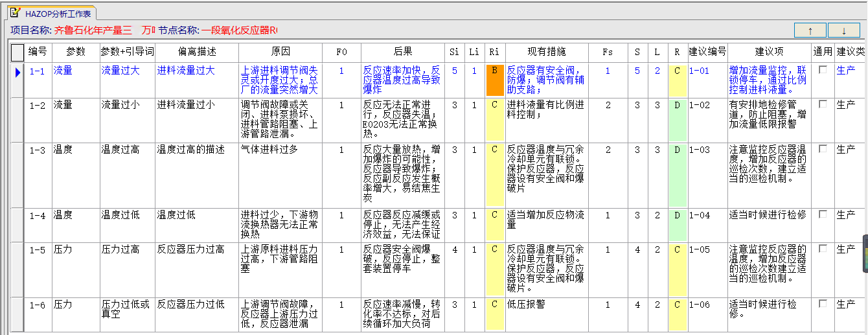The height and width of the screenshot is (335, 868).
Task: Select row number cell 1-4
Action: click(x=38, y=225)
